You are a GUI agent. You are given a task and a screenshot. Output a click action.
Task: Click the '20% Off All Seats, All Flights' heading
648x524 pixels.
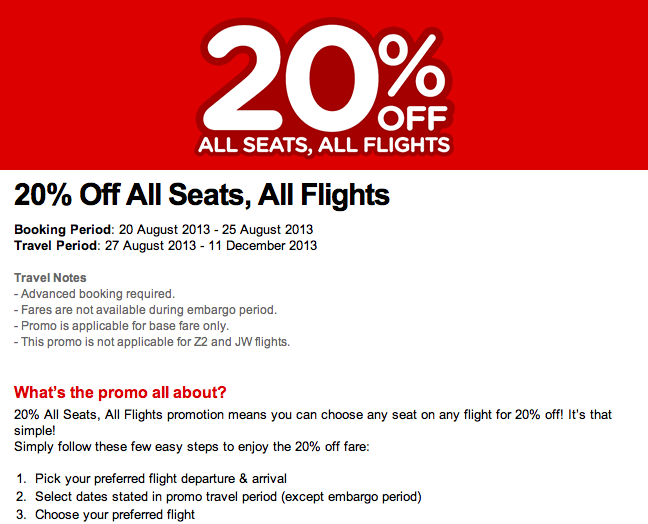click(202, 195)
